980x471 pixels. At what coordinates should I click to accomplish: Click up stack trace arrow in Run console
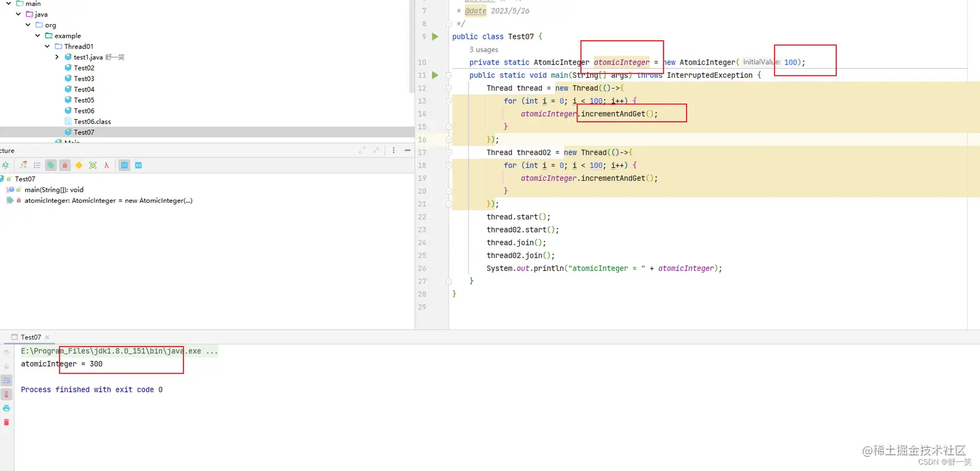coord(6,352)
